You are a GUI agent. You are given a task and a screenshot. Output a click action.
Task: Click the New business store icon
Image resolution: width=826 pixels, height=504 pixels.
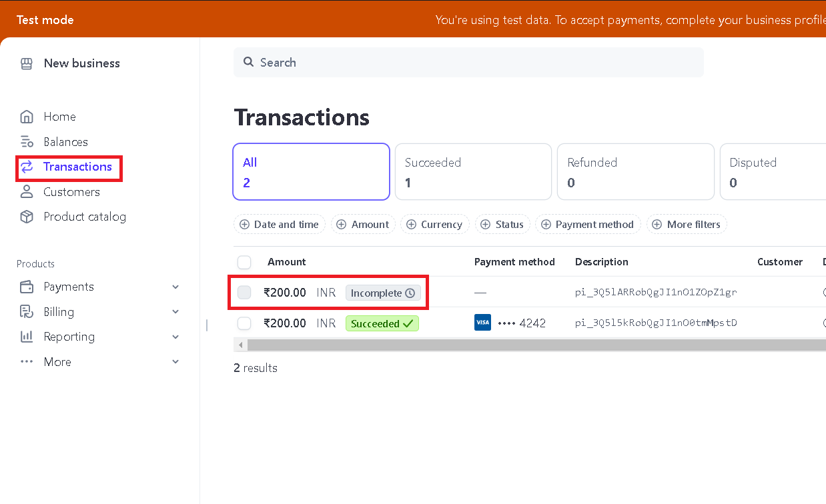pyautogui.click(x=27, y=63)
